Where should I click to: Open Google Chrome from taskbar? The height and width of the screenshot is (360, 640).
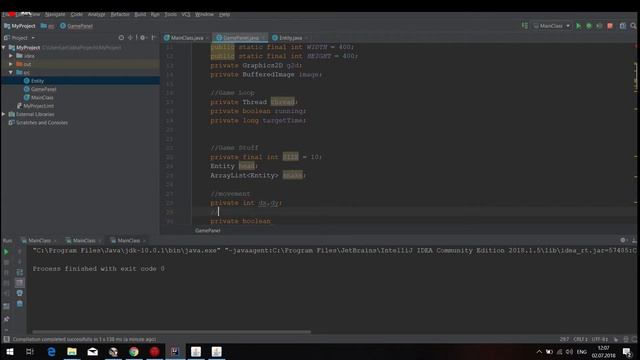click(134, 351)
